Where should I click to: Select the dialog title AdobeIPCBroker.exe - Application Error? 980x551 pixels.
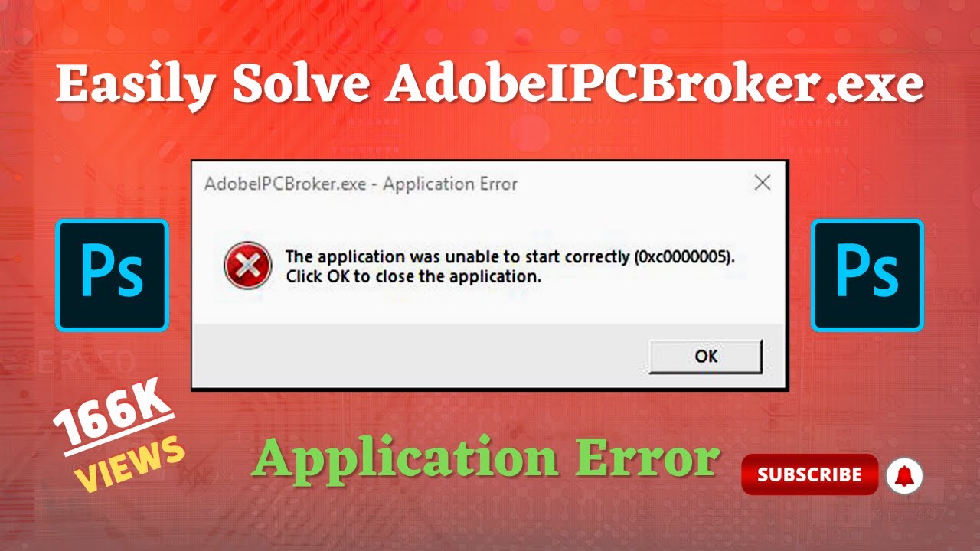pyautogui.click(x=361, y=184)
